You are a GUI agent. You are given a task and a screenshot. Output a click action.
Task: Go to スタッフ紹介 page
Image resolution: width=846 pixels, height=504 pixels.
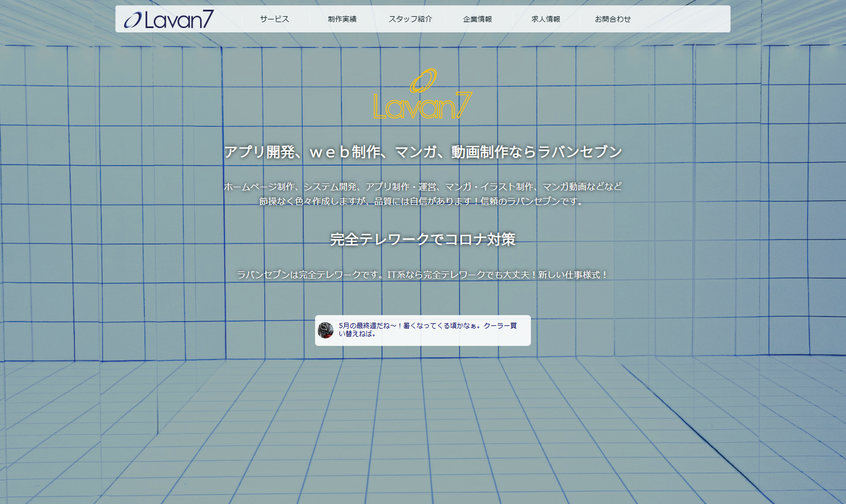410,19
